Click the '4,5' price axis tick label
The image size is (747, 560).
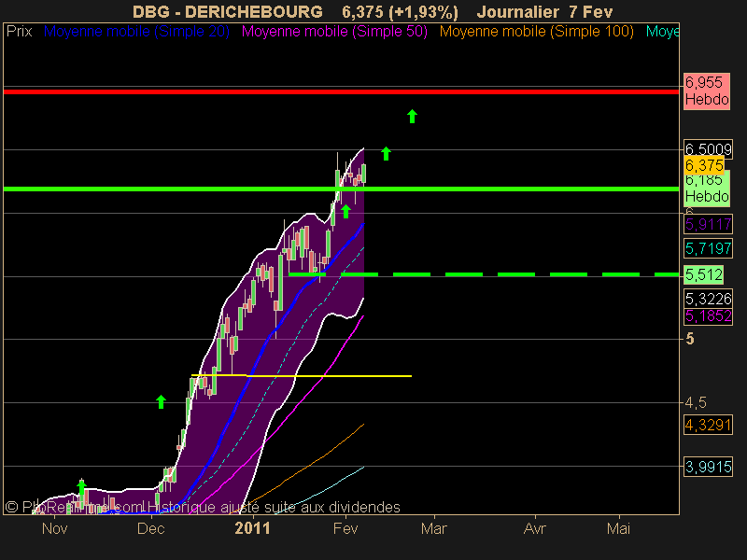click(x=696, y=403)
